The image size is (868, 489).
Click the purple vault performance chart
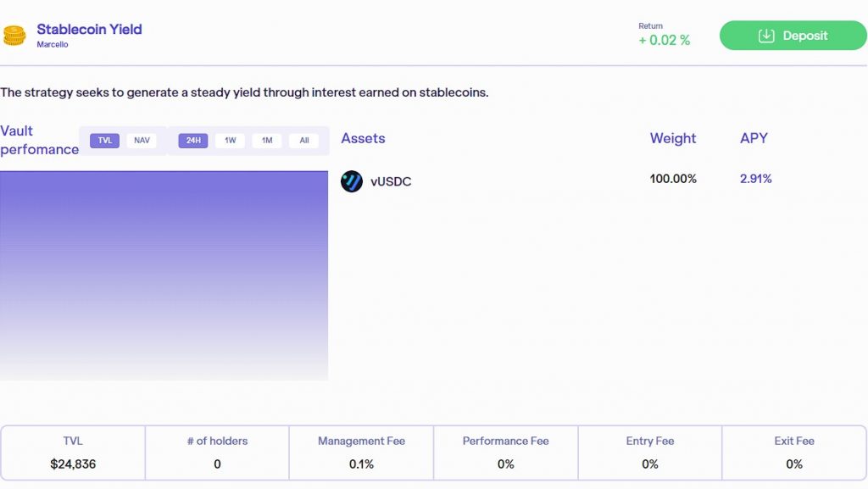click(164, 275)
